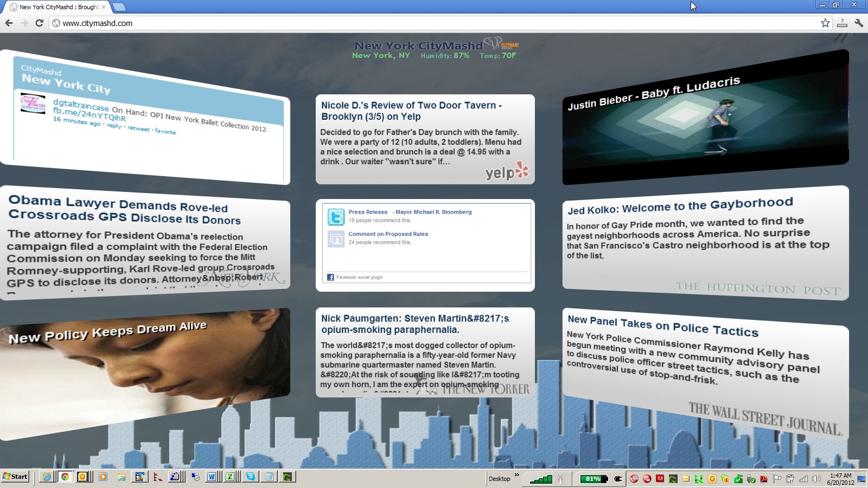Bookmark this page with the star icon
Screen dimensions: 868x488
point(825,23)
